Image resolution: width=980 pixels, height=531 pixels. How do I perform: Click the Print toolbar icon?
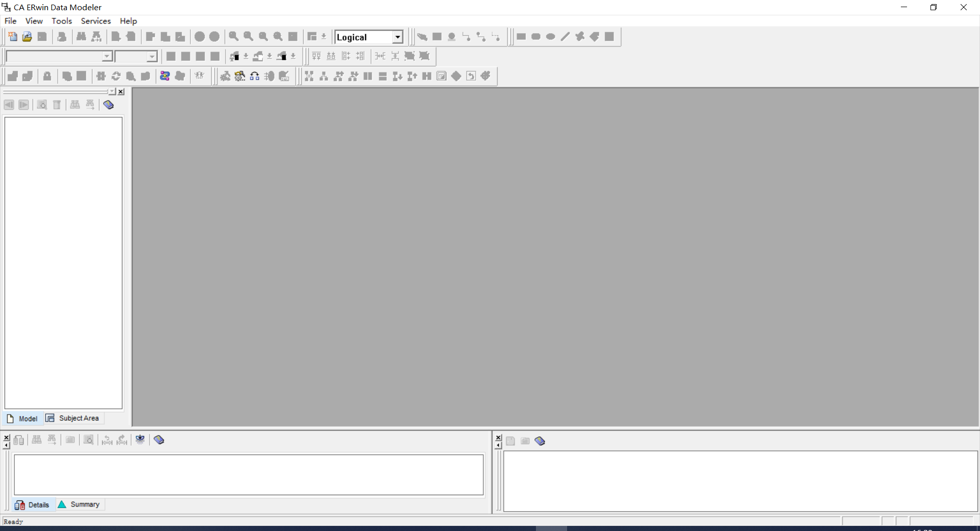pos(61,36)
